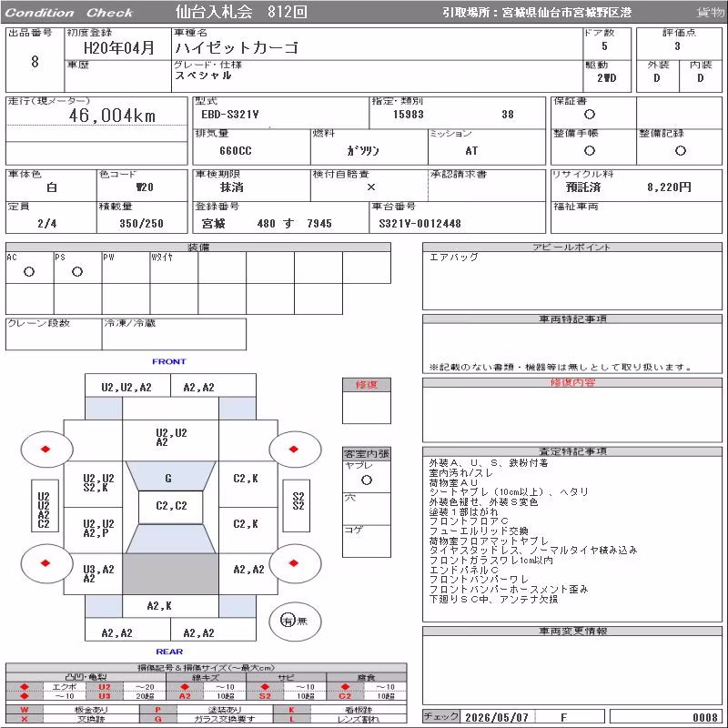This screenshot has height=728, width=728.
Task: Select the front bumper damage U2,U2,A2
Action: click(126, 388)
